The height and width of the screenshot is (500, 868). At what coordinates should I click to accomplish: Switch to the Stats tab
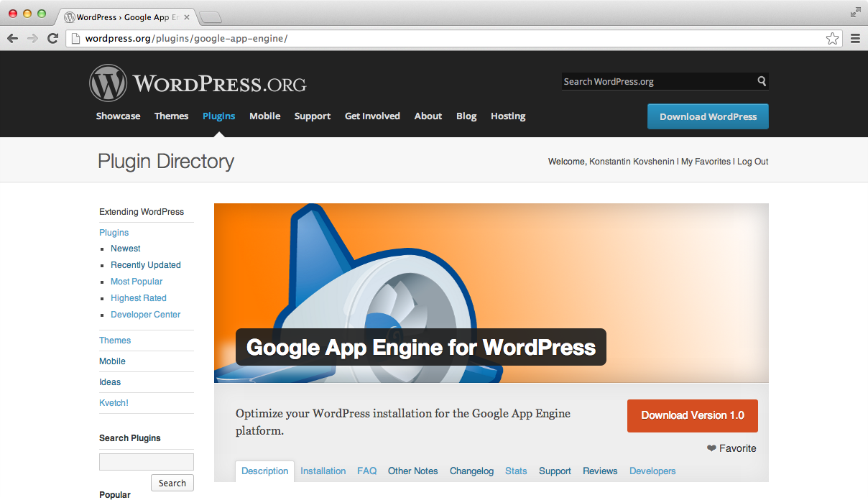tap(516, 471)
